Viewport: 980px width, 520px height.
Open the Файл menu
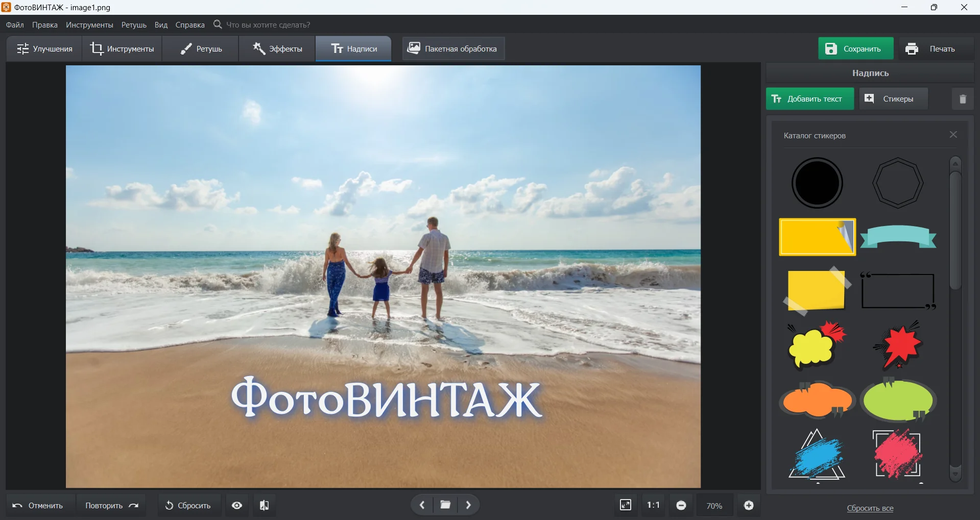click(x=15, y=25)
